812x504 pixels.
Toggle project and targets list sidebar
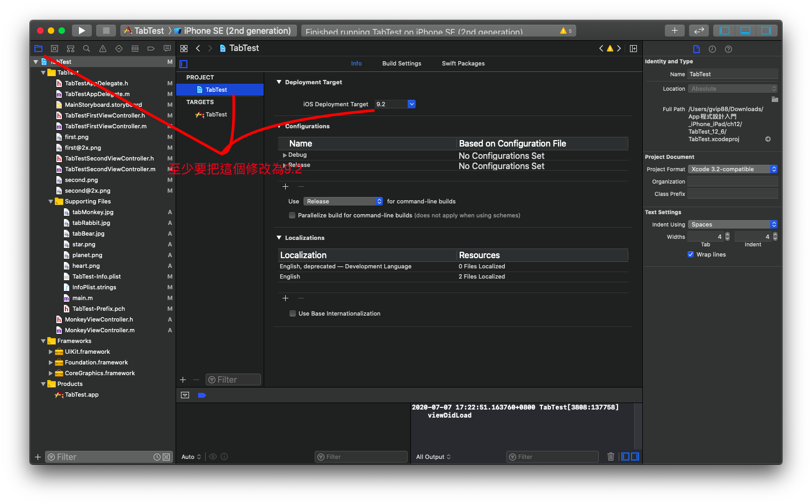coord(183,64)
